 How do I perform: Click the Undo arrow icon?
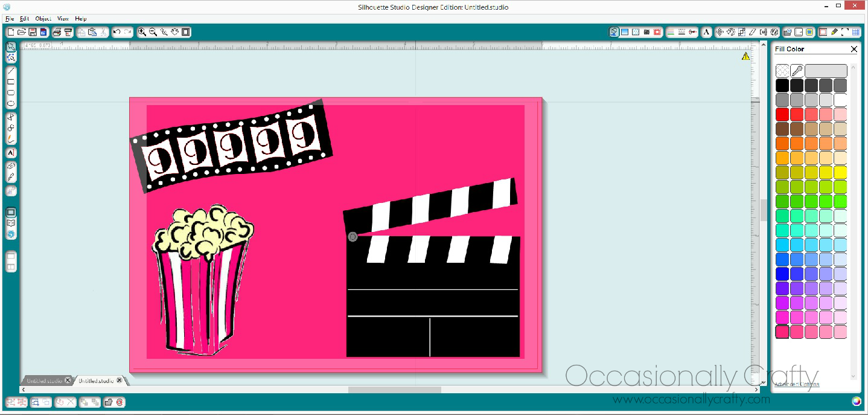point(116,32)
